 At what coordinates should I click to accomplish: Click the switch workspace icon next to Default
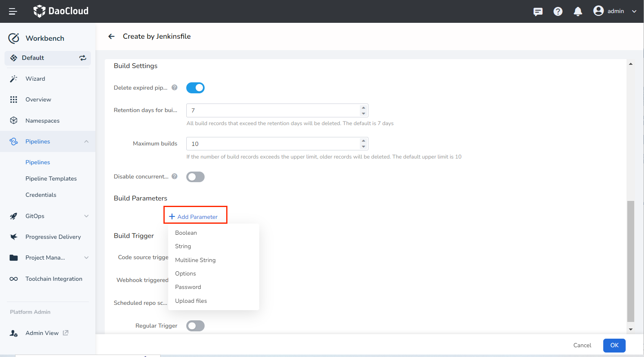[83, 58]
